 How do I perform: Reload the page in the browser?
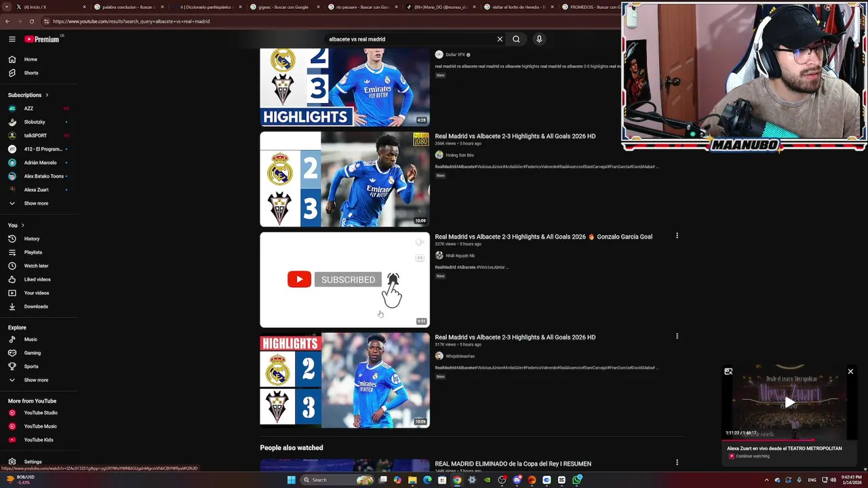coord(31,21)
